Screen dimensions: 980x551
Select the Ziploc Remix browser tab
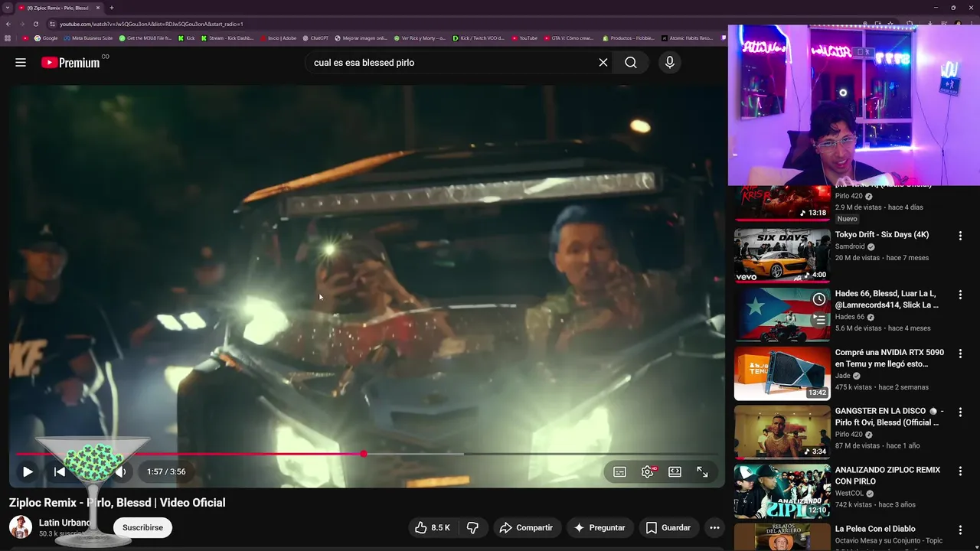pyautogui.click(x=58, y=8)
